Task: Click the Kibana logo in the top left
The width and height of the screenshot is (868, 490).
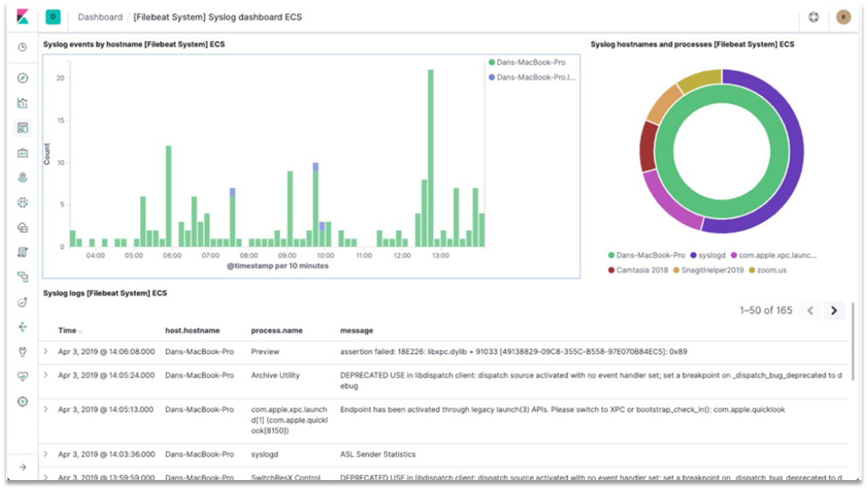Action: (x=23, y=17)
